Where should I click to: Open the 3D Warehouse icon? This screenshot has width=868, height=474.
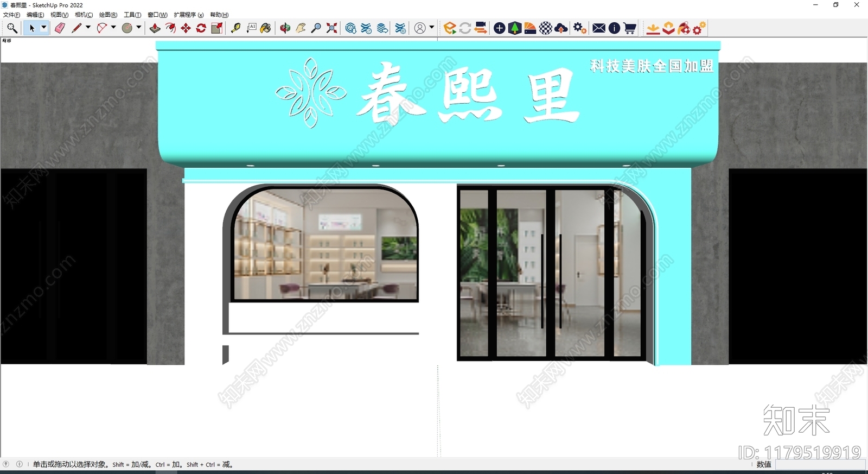[x=351, y=28]
